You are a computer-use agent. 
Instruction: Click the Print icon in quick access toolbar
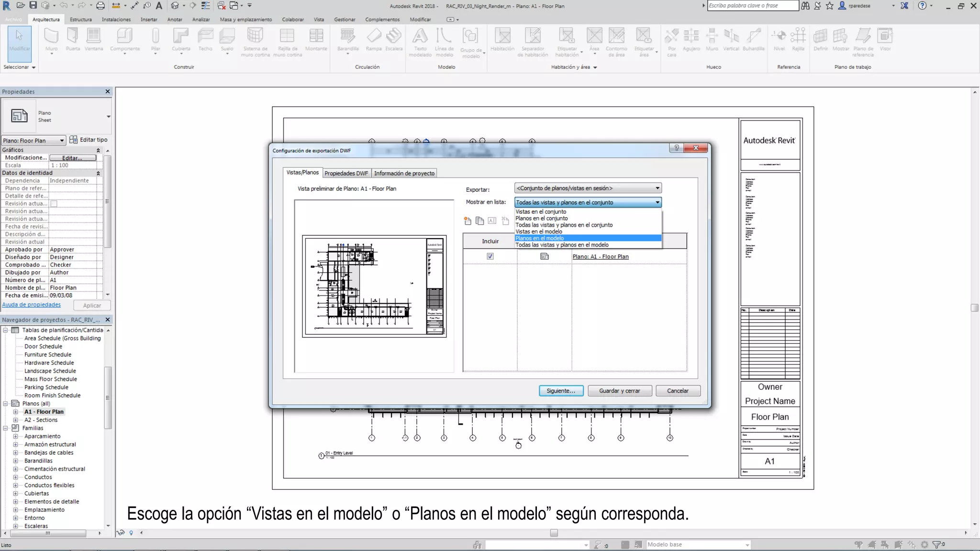pyautogui.click(x=100, y=5)
